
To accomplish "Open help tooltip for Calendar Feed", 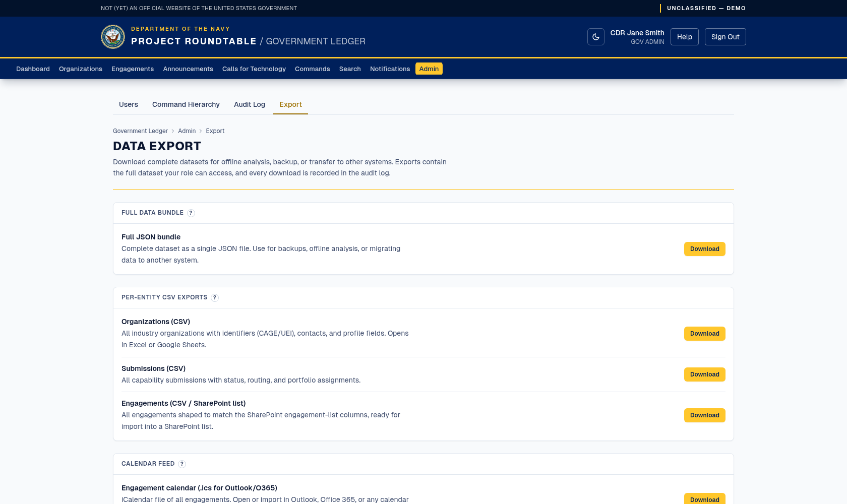I will pos(182,464).
